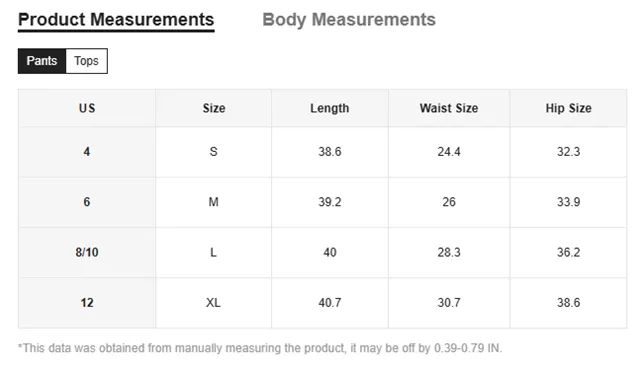Click the US column header

87,108
